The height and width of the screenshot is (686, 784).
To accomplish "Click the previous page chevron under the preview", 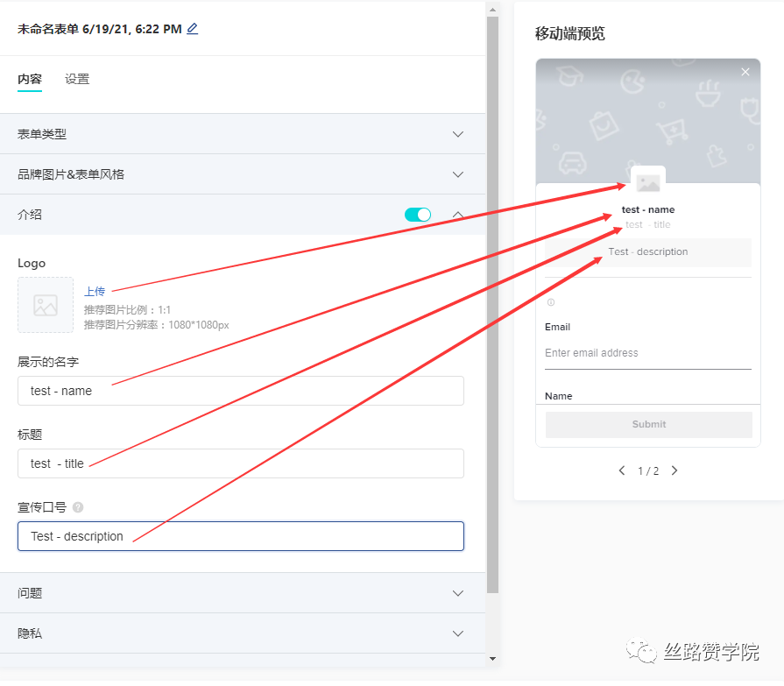I will click(622, 470).
